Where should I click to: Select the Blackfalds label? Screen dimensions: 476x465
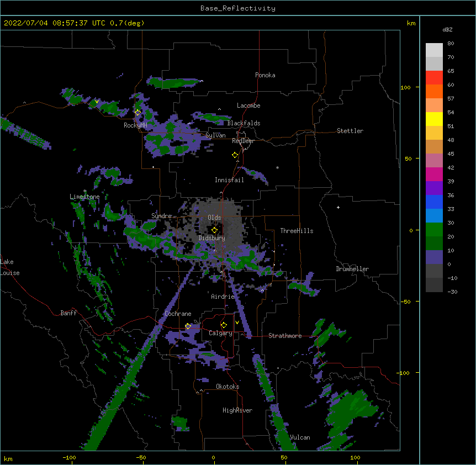244,123
